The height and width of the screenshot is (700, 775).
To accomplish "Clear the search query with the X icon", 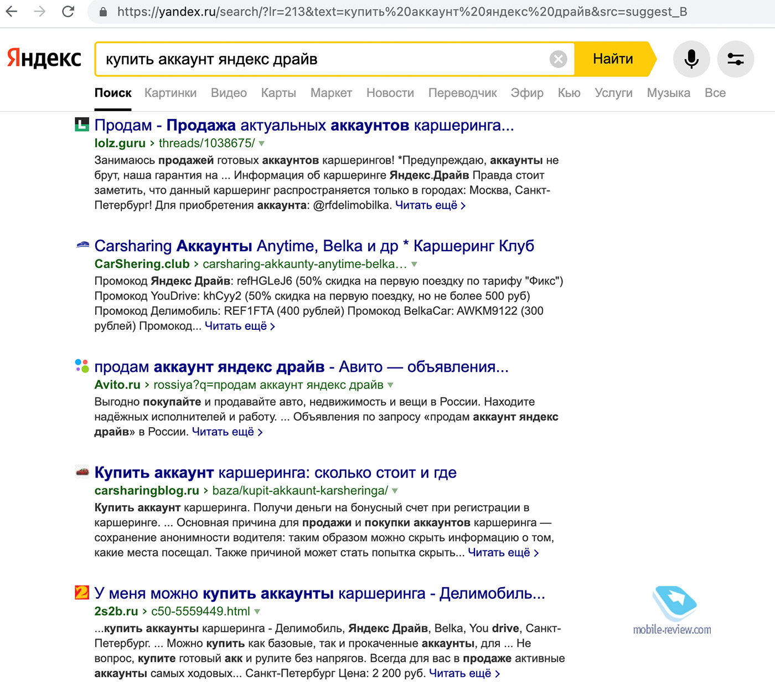I will (559, 59).
